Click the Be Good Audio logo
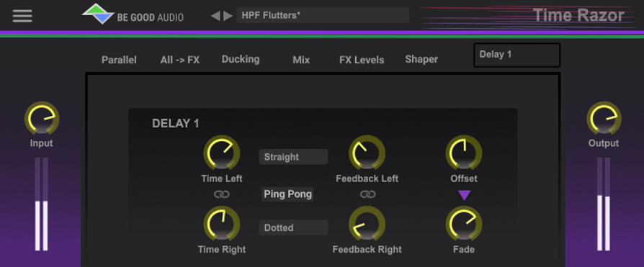The width and height of the screenshot is (644, 267). click(133, 14)
